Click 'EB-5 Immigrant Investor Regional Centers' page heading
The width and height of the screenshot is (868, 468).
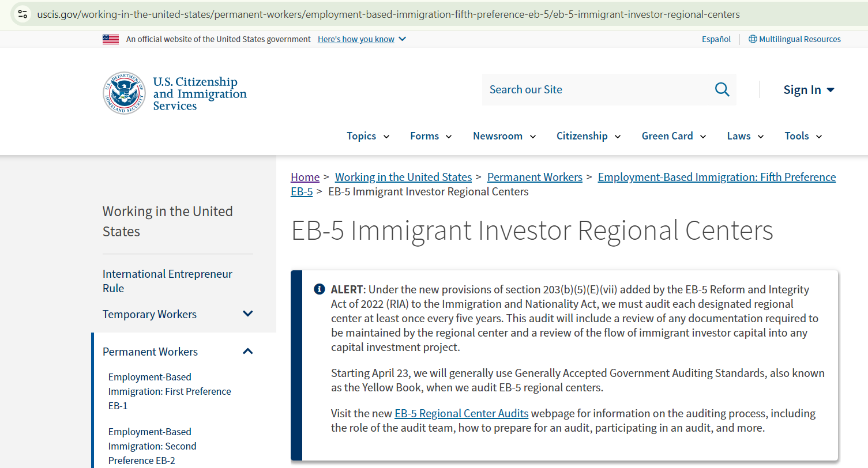(x=532, y=231)
